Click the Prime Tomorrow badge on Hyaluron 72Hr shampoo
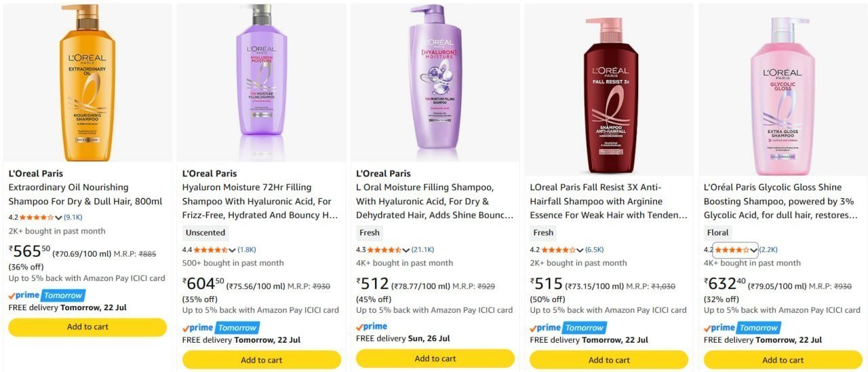The image size is (868, 372). point(220,328)
